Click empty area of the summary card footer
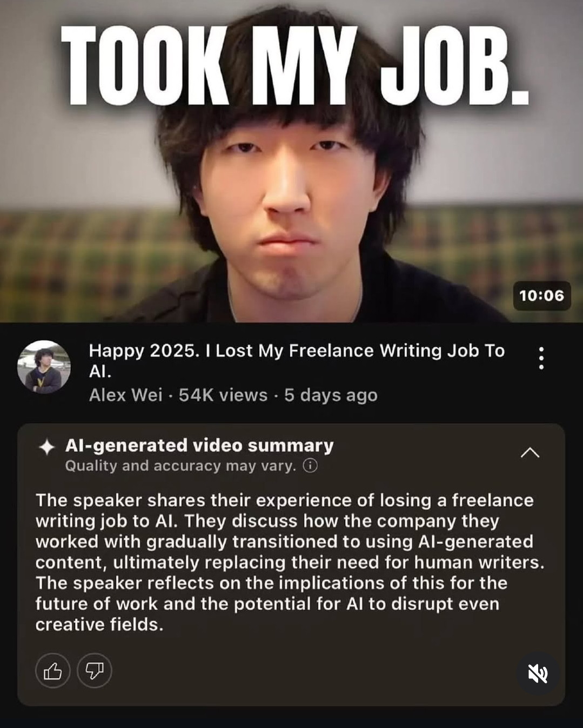 (313, 672)
